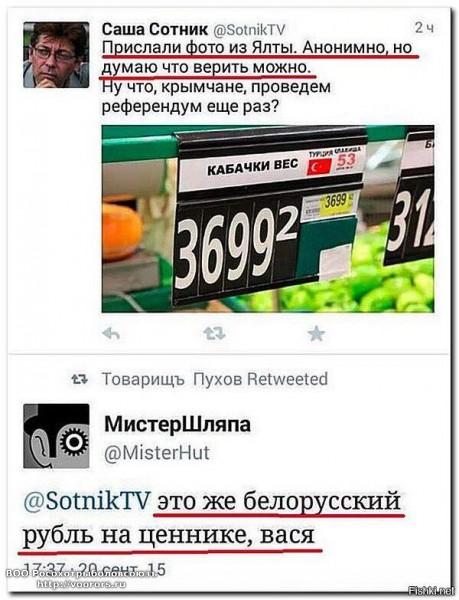Open МистерШляпа's avatar image
The width and height of the screenshot is (459, 600).
pyautogui.click(x=56, y=436)
